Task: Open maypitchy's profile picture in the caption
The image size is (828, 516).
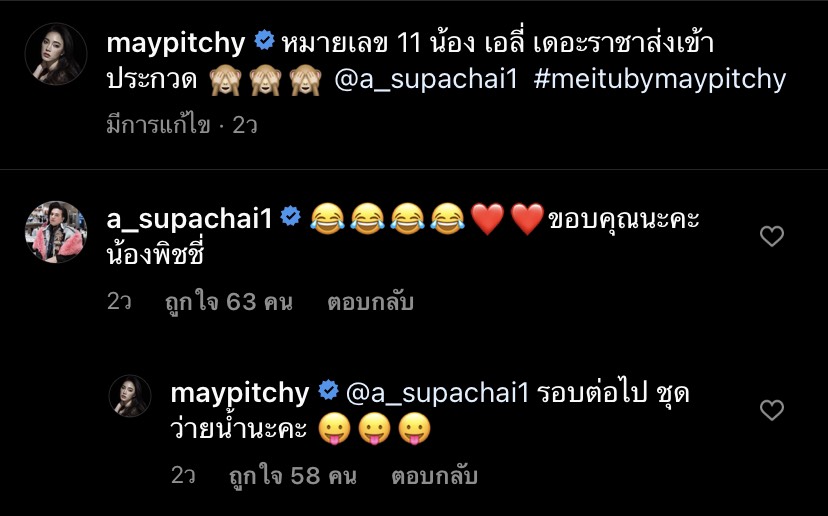Action: pos(56,54)
